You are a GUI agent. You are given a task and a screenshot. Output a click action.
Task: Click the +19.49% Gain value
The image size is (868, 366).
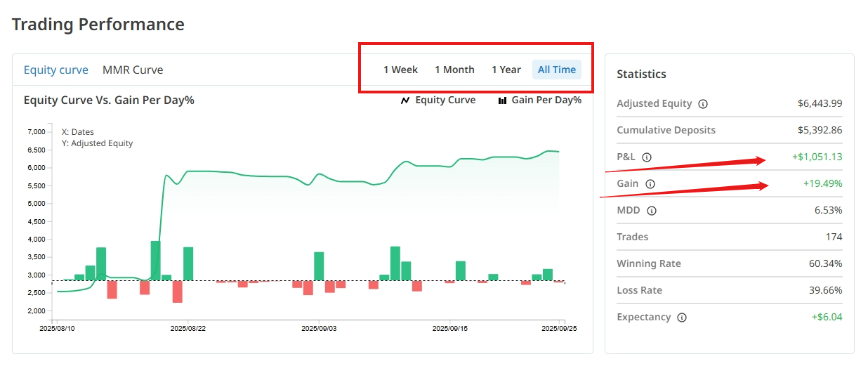[x=822, y=184]
